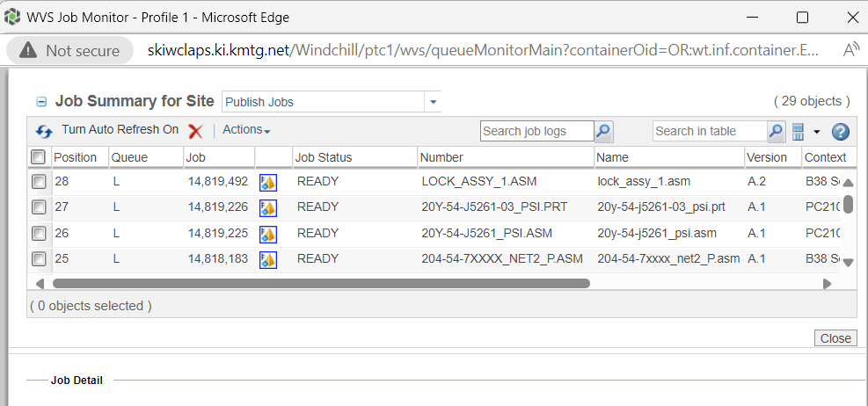Expand the Actions menu
The height and width of the screenshot is (406, 868).
[246, 130]
